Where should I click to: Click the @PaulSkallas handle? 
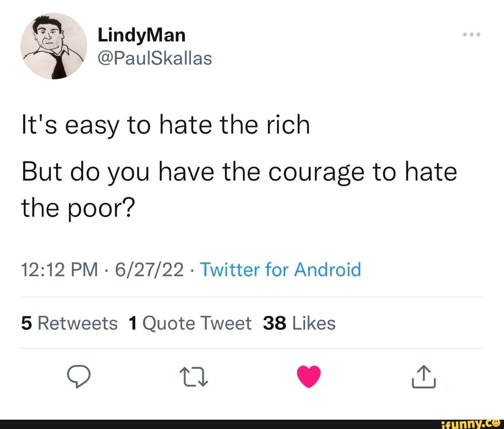click(x=154, y=58)
